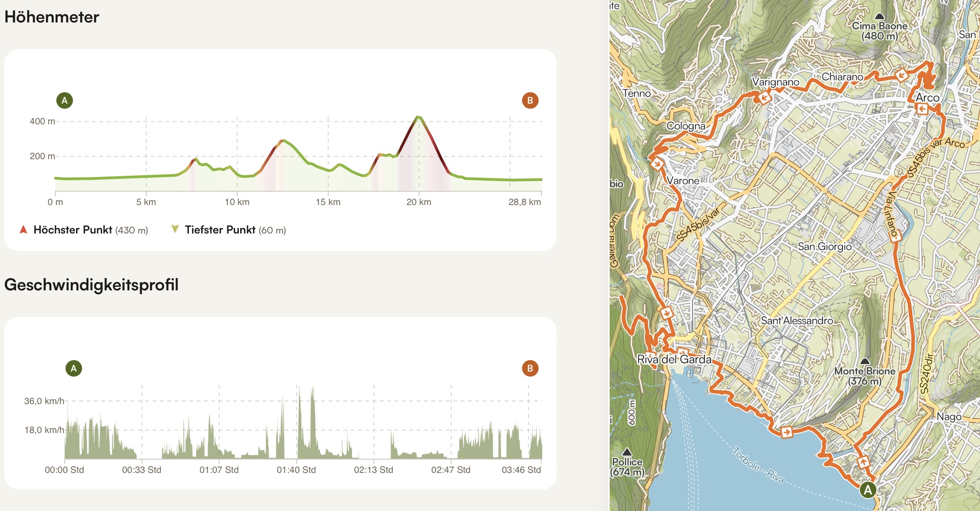
Task: Click the orange B end marker on elevation chart
Action: coord(530,100)
